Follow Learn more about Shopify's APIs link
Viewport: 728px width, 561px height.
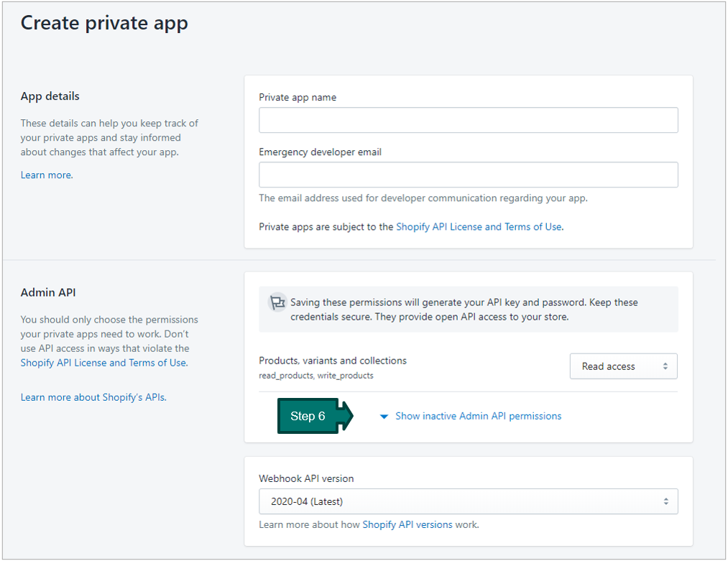pos(93,397)
